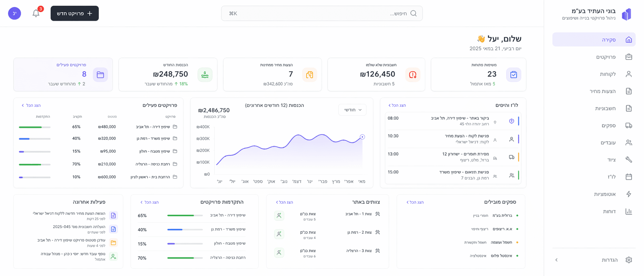Open the notifications bell
This screenshot has width=644, height=276.
(x=36, y=13)
